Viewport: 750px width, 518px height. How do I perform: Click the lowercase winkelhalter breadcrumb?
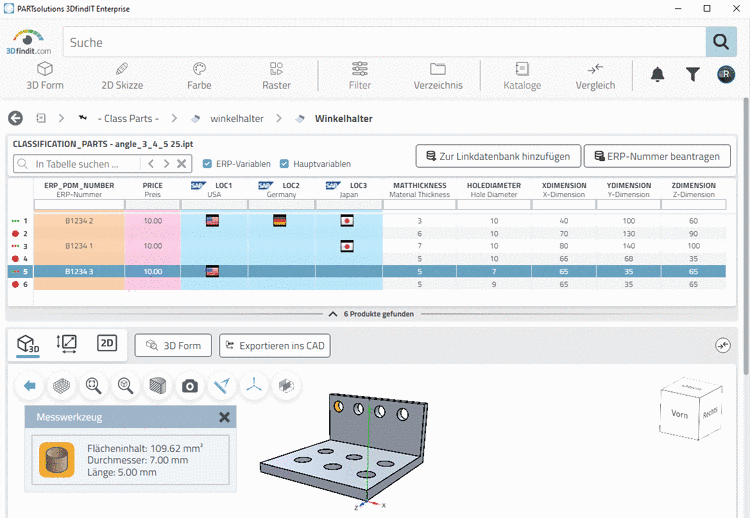coord(237,118)
